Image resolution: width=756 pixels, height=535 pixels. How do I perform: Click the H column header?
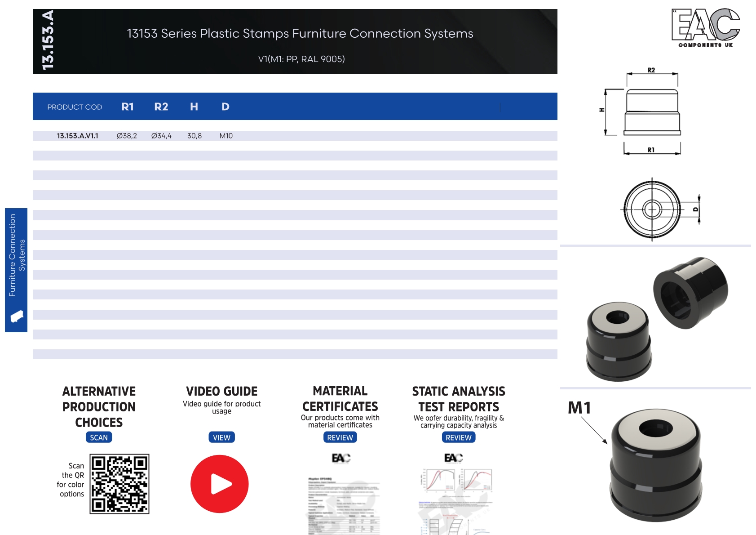tap(194, 107)
